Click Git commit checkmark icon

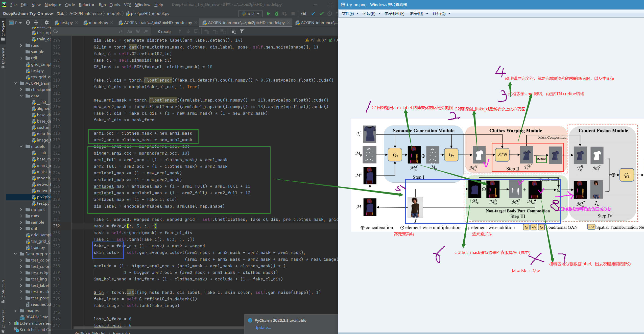point(321,14)
